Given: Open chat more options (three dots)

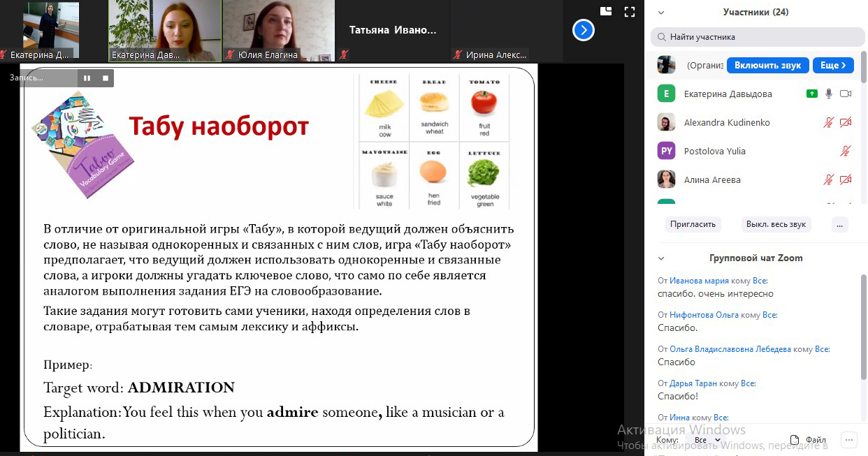Looking at the screenshot, I should click(x=848, y=440).
